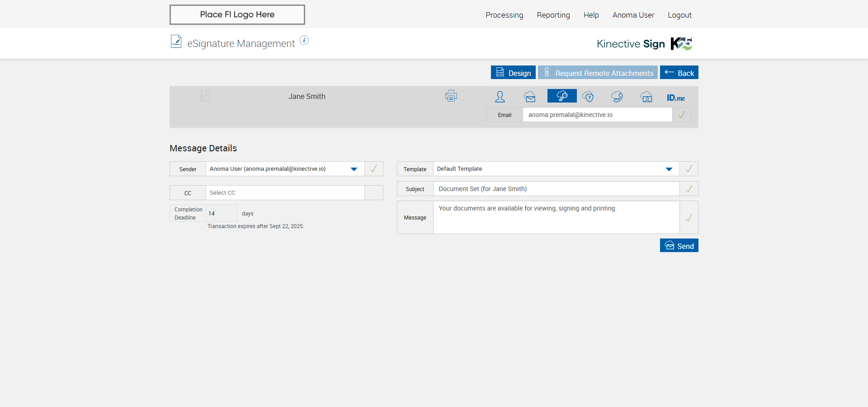Click the printer icon beside Jane Smith
The image size is (868, 407).
point(451,96)
